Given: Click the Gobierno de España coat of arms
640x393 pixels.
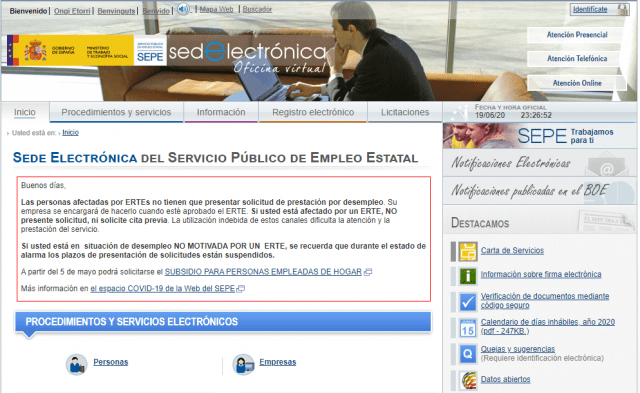Looking at the screenshot, I should click(x=35, y=51).
